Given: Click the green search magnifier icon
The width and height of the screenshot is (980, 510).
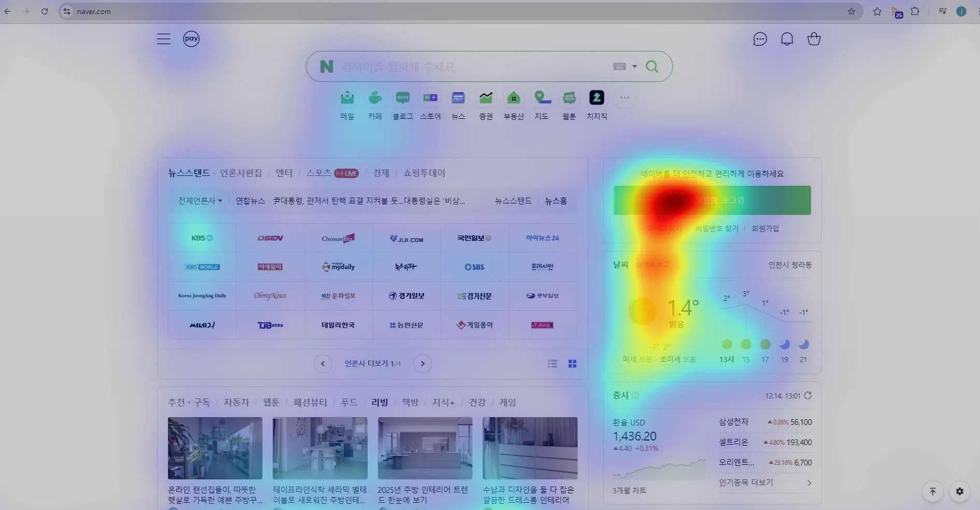Looking at the screenshot, I should click(652, 66).
